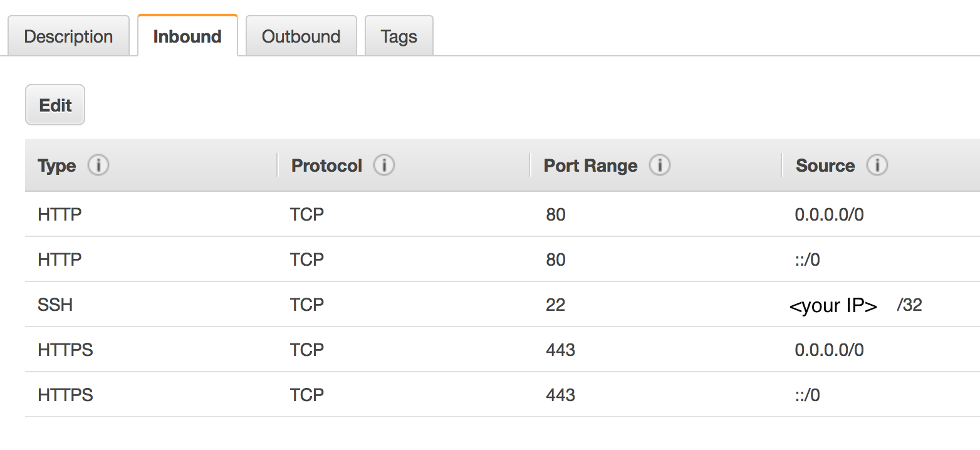Click the HTTPS rule with source ::/0

[503, 395]
